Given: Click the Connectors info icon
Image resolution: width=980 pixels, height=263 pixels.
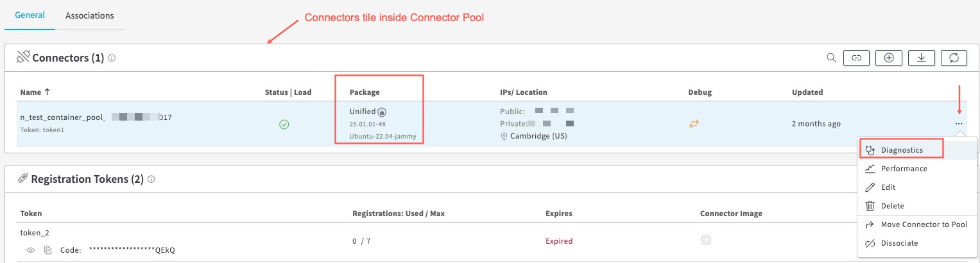Looking at the screenshot, I should (x=112, y=58).
